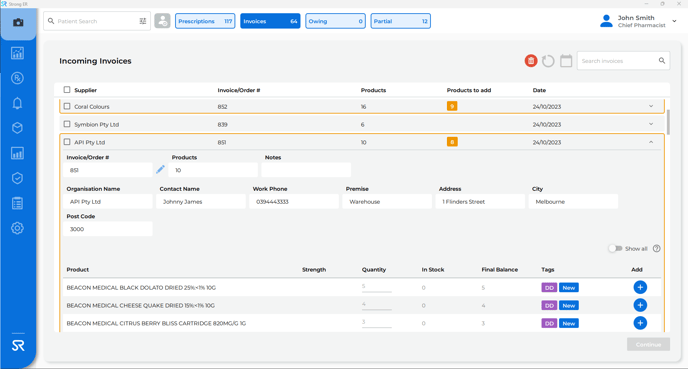The width and height of the screenshot is (688, 369).
Task: Click the refresh invoices icon
Action: [548, 61]
